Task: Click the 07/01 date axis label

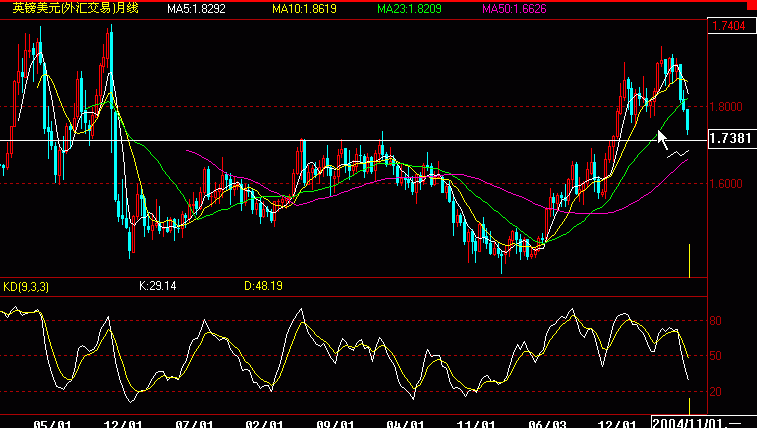Action: [x=194, y=424]
